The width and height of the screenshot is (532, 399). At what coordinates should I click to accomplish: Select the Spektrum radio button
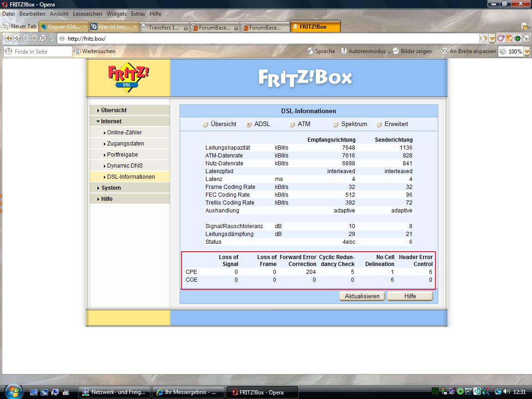(x=336, y=124)
